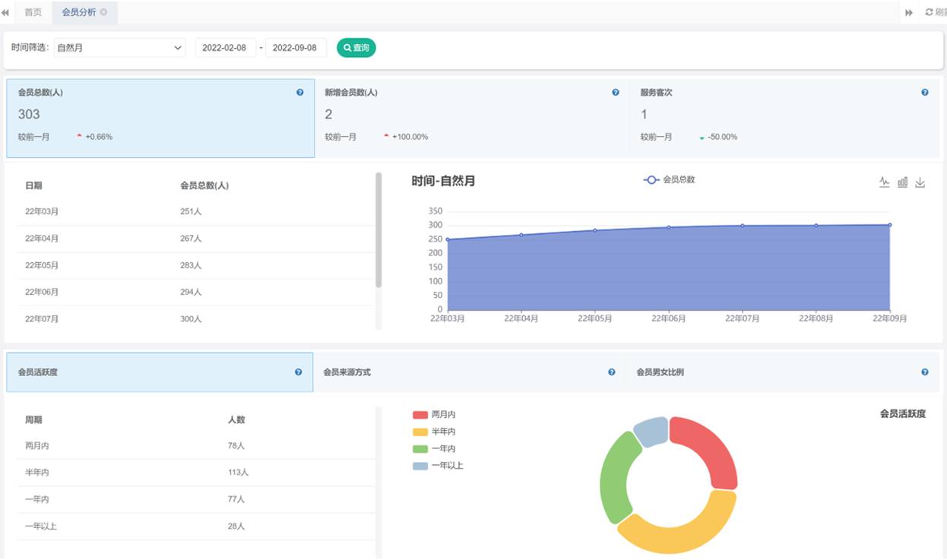The height and width of the screenshot is (560, 947).
Task: Toggle the 半年内 legend entry
Action: click(434, 432)
